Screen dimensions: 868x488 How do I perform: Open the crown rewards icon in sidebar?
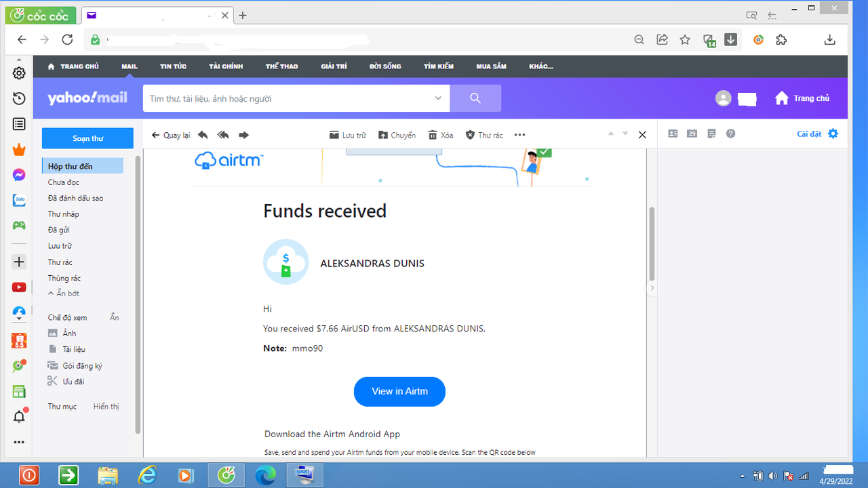(19, 150)
